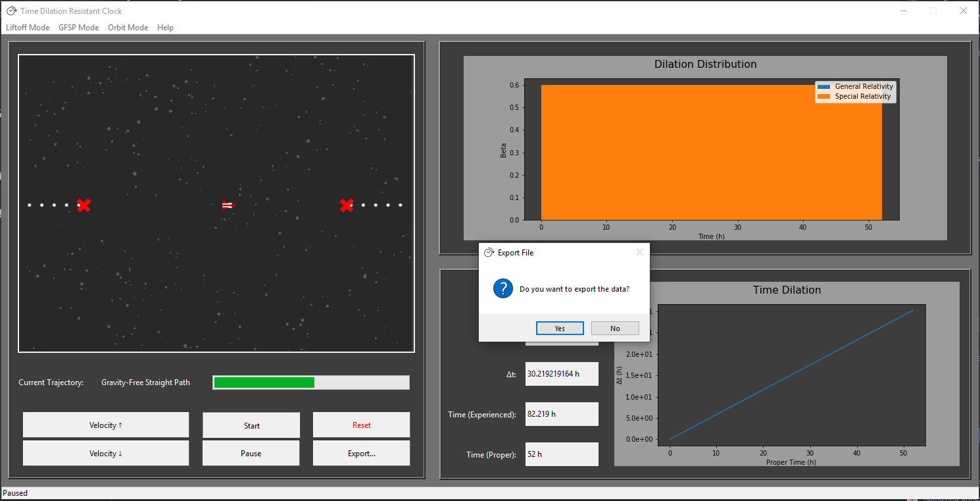Click the blue question mark dialog icon
980x501 pixels.
(503, 288)
